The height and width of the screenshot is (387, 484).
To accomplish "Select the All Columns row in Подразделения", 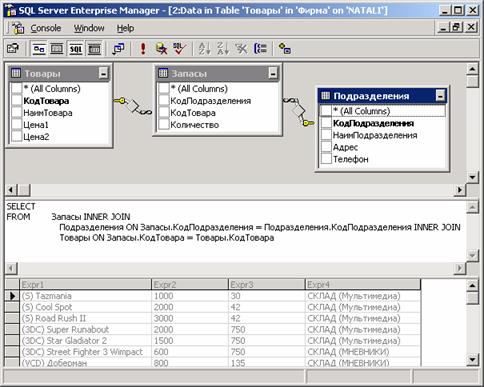I will [382, 111].
